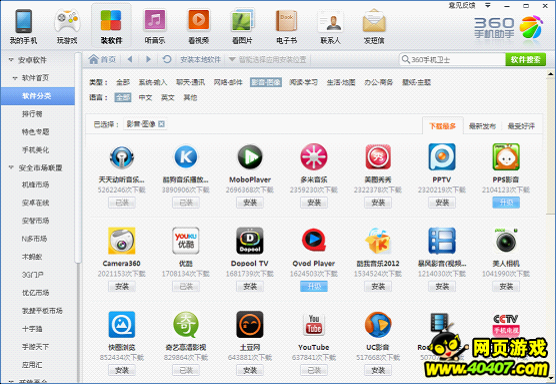Open the YouTube app icon
Viewport: 556px width, 384px height.
[314, 324]
